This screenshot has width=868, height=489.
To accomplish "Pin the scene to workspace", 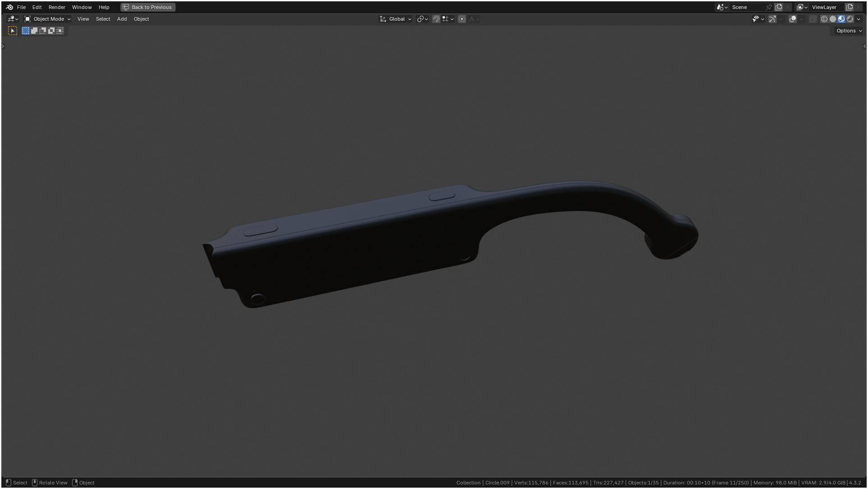I will point(769,7).
